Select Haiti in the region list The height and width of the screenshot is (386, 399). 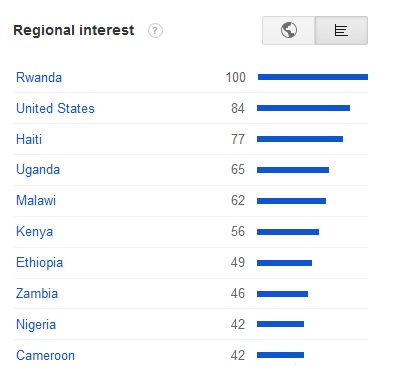point(29,139)
